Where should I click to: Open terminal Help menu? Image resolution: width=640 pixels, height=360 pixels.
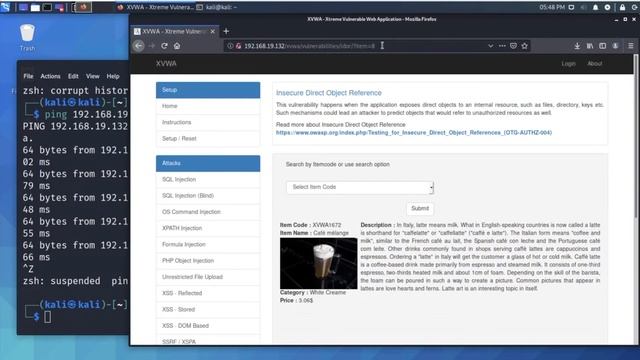(113, 76)
